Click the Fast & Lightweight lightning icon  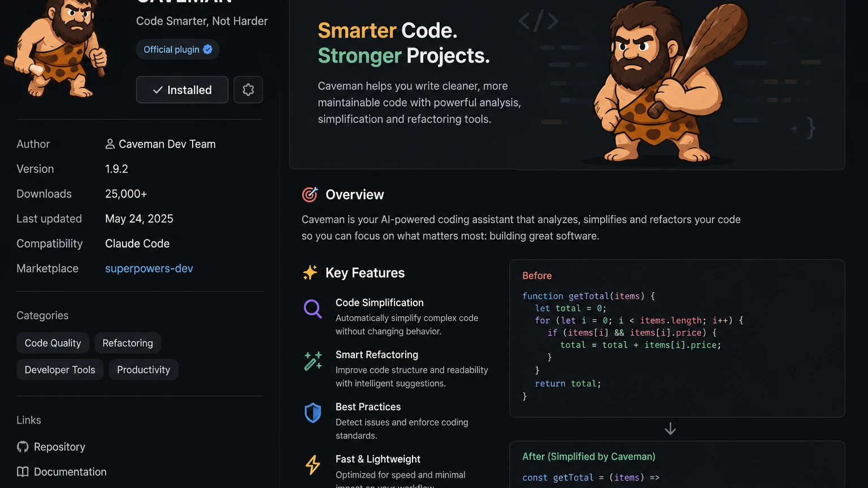coord(313,465)
